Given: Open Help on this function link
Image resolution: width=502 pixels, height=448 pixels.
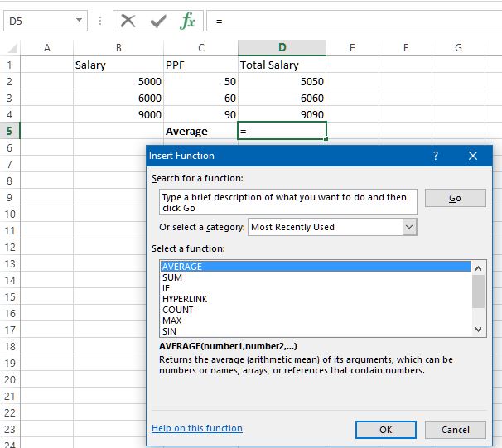Looking at the screenshot, I should [197, 428].
